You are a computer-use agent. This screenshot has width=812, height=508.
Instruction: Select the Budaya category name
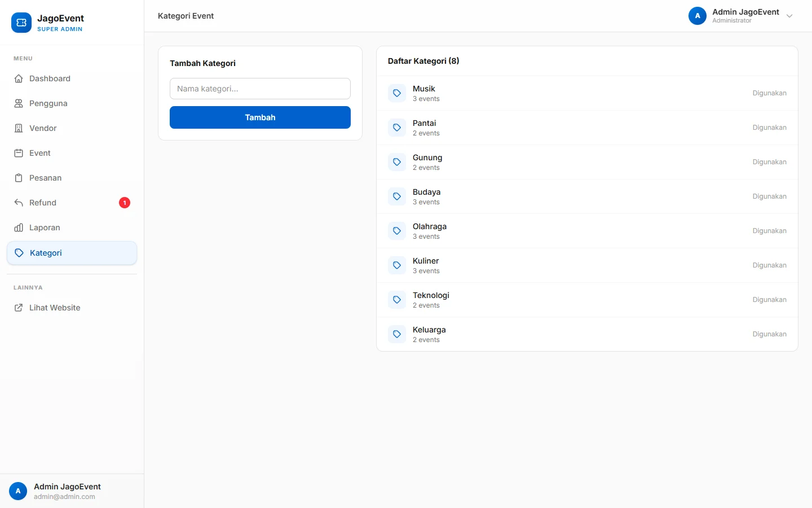[x=426, y=192]
